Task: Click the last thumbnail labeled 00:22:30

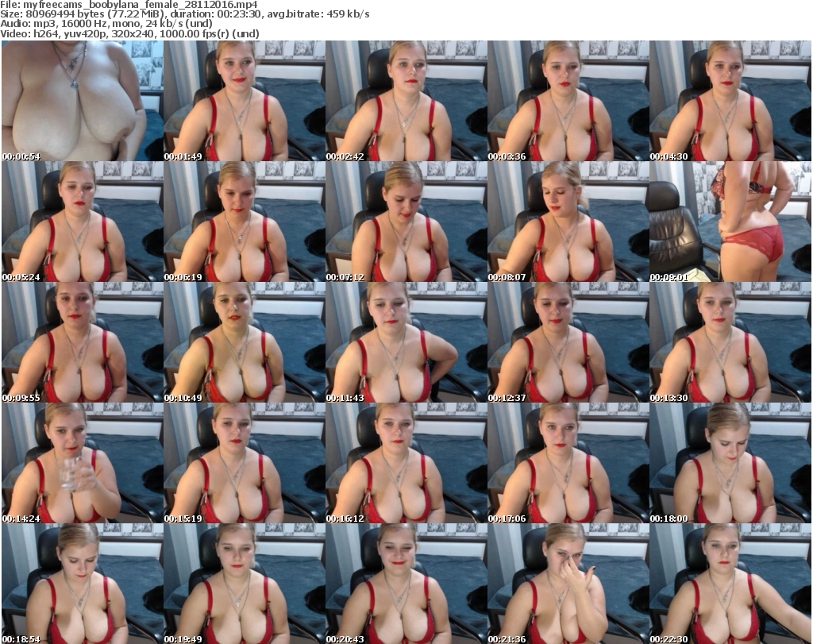Action: pos(730,584)
